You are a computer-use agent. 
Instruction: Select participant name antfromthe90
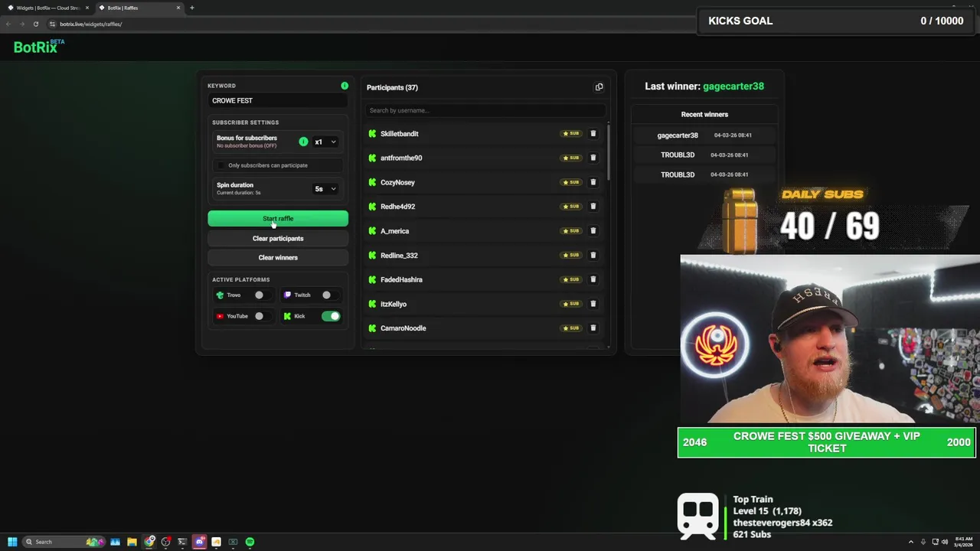[x=401, y=158]
